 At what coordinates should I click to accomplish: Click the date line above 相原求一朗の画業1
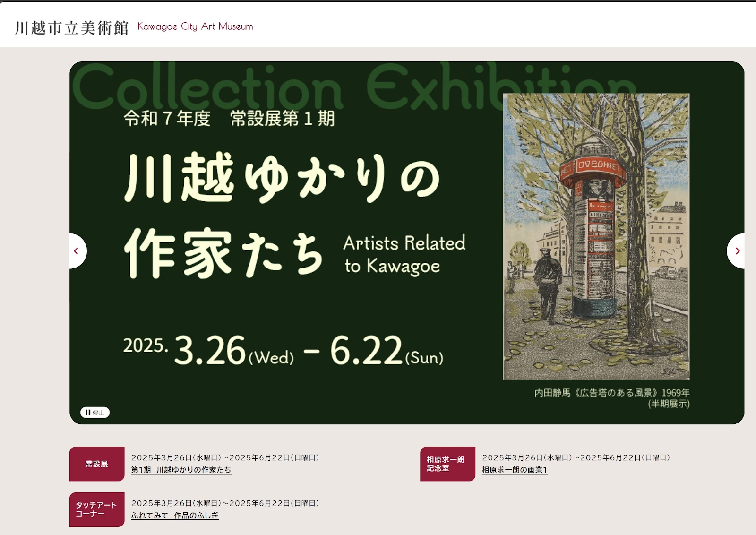(x=576, y=457)
